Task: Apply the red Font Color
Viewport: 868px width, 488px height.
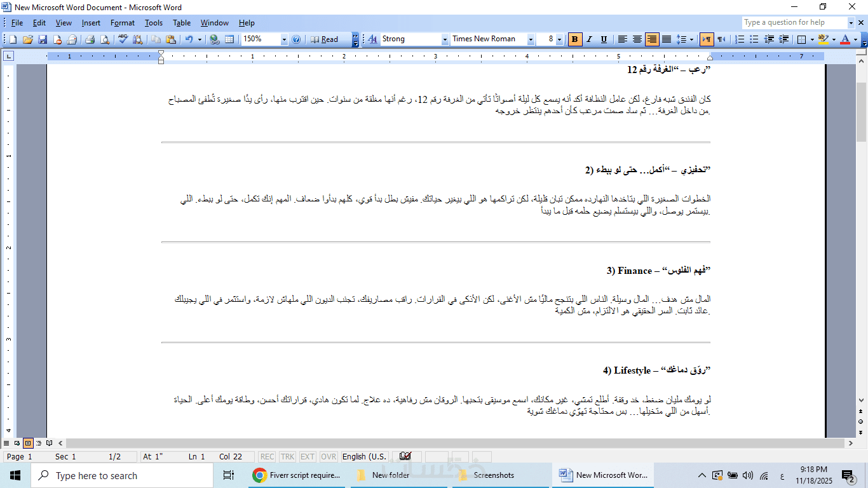Action: tap(844, 39)
